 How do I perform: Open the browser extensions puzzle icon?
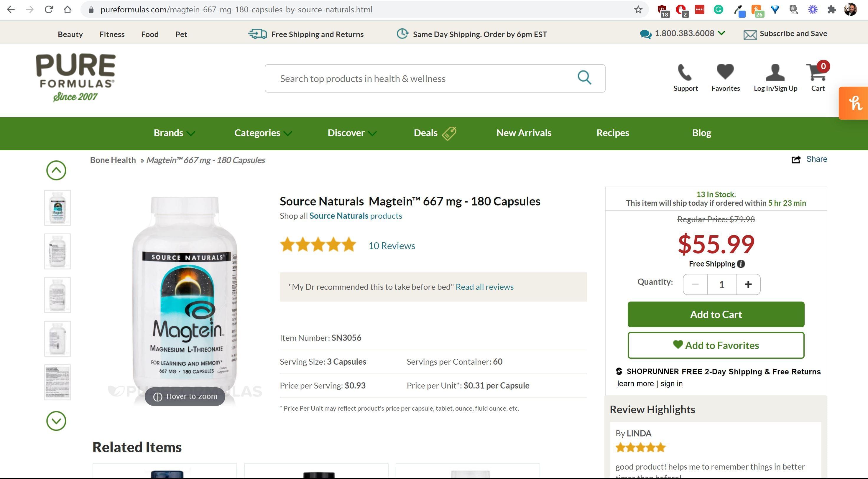tap(831, 9)
